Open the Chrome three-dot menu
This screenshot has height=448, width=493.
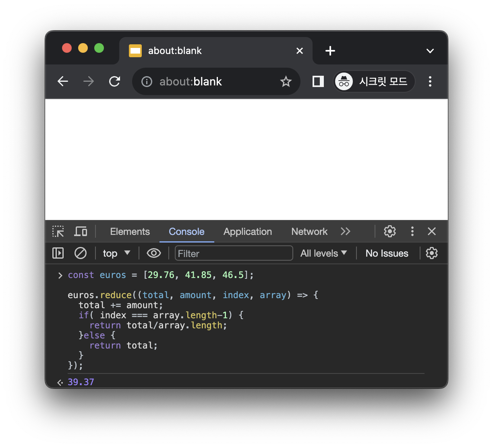(x=430, y=81)
